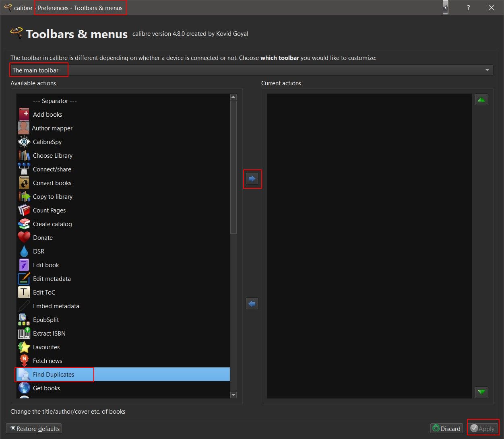Click the Choose Library books icon

[24, 155]
